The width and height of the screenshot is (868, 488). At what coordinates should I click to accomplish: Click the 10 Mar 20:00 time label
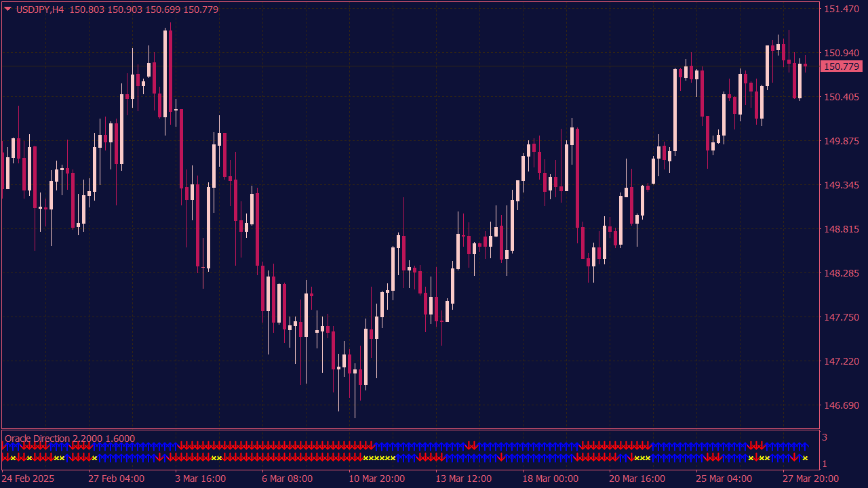pos(376,479)
